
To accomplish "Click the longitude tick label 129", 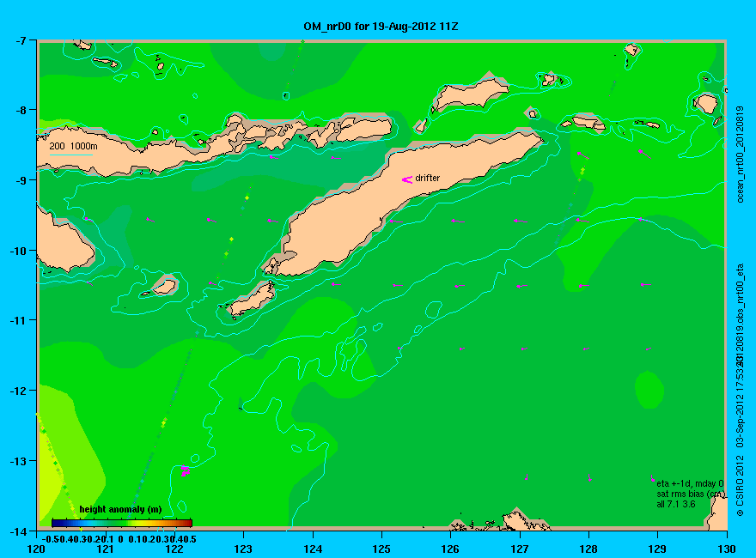I will (x=658, y=549).
